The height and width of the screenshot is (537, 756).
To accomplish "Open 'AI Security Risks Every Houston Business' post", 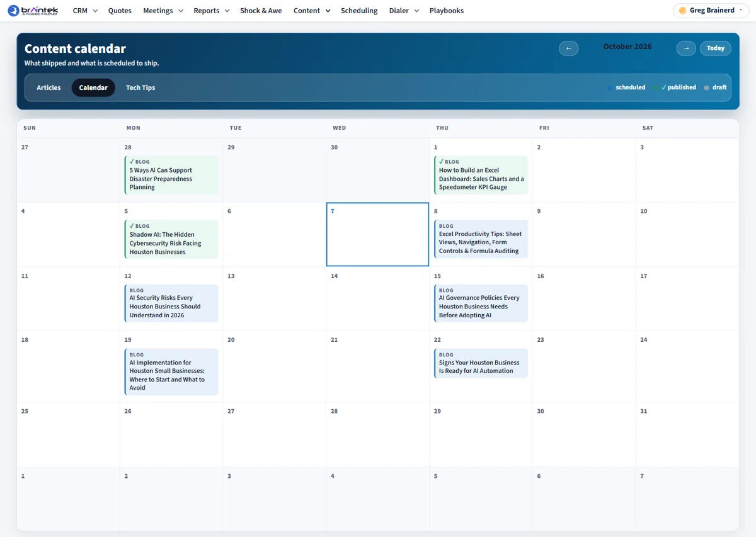I will pyautogui.click(x=171, y=303).
